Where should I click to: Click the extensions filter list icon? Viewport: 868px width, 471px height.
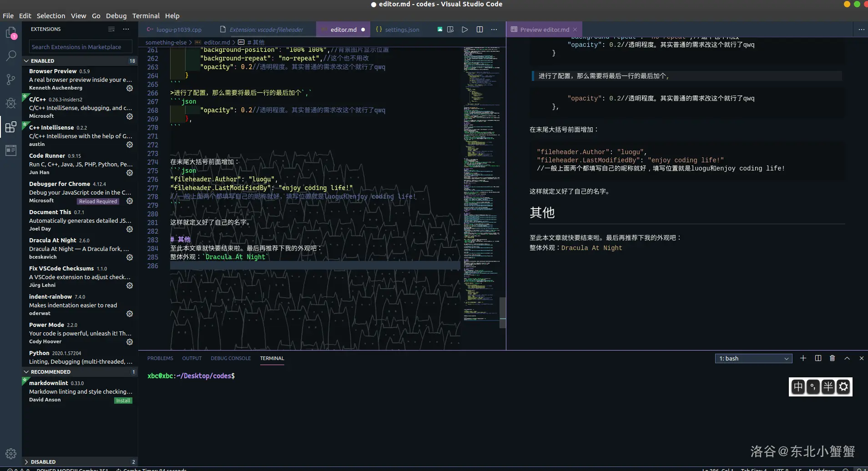point(111,29)
